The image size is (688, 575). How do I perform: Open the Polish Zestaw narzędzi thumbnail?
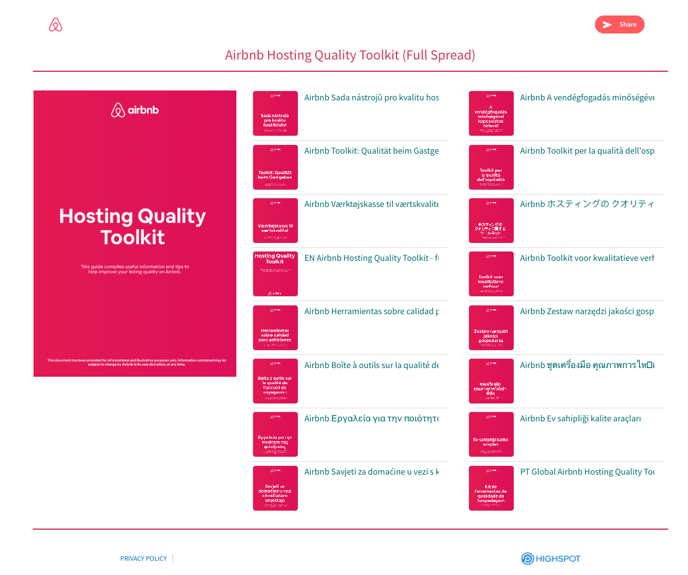491,327
